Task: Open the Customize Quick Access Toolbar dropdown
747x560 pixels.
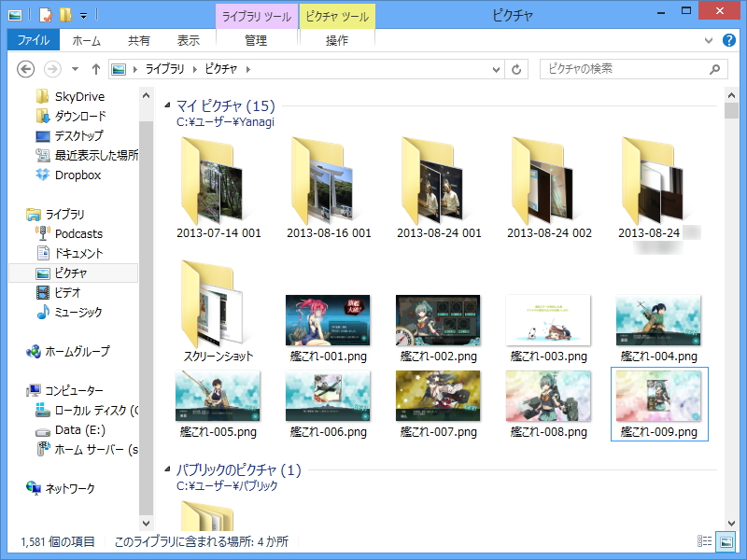Action: tap(83, 16)
